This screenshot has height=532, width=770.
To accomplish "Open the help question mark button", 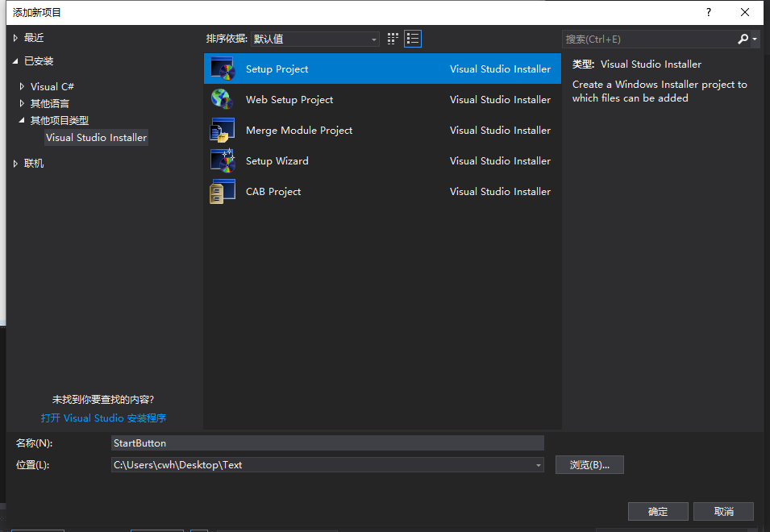I will point(708,12).
